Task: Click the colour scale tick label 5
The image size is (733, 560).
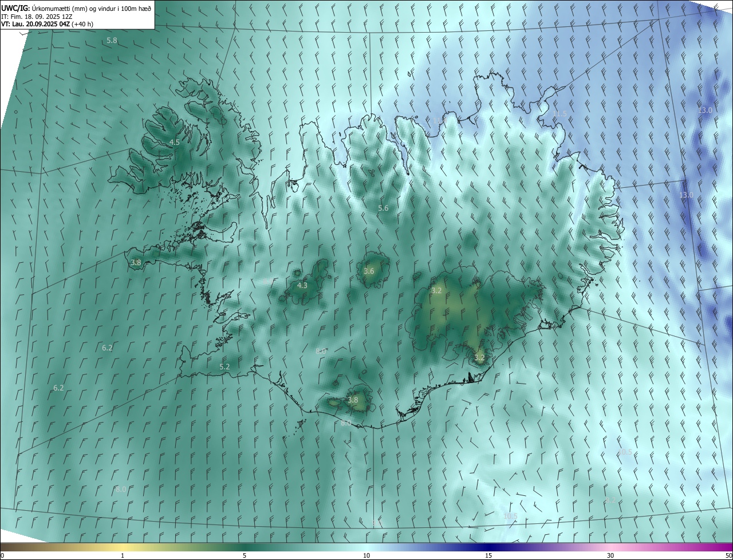Action: [x=245, y=555]
